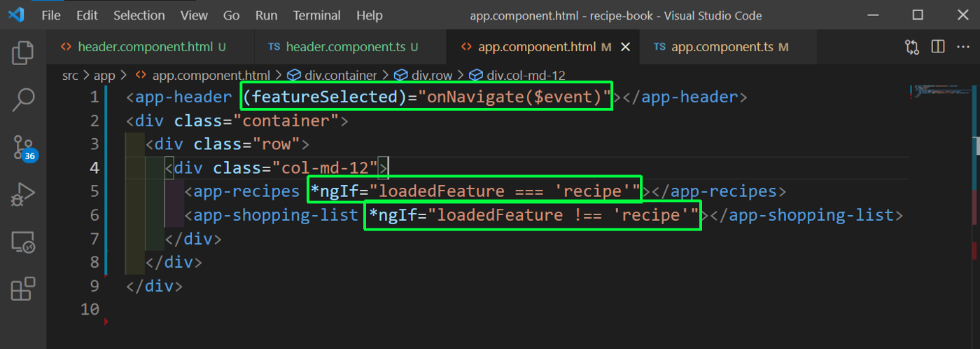
Task: Click the app-shopping-list opening tag
Action: tap(272, 215)
